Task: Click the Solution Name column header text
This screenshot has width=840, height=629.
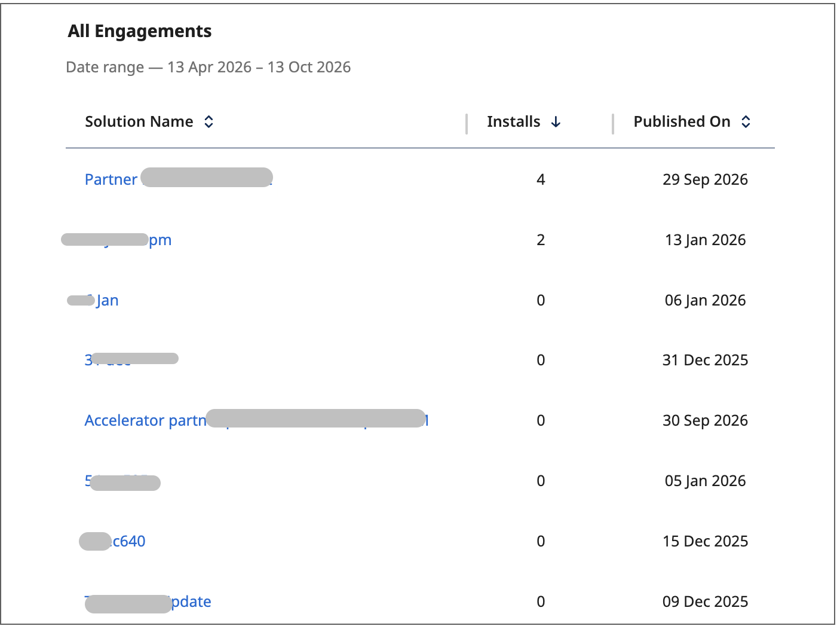Action: click(139, 121)
